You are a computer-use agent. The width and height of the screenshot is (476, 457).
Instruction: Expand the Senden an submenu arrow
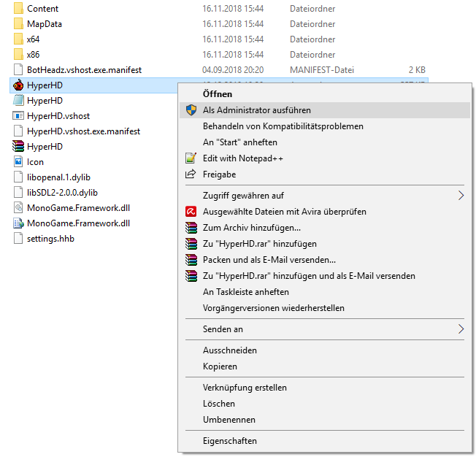461,329
